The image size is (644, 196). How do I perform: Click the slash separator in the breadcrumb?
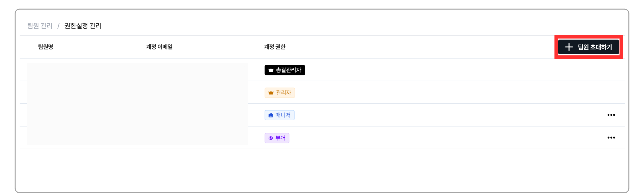(58, 26)
